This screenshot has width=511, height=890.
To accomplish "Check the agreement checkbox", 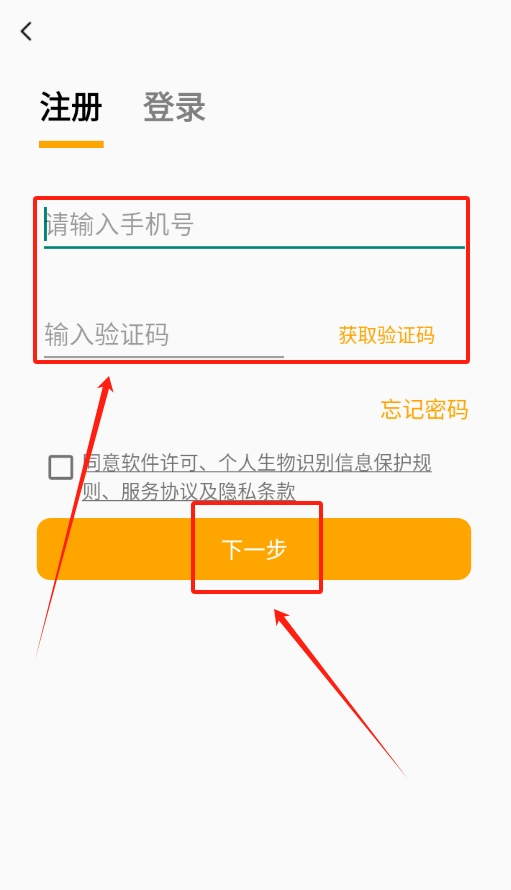I will [61, 467].
